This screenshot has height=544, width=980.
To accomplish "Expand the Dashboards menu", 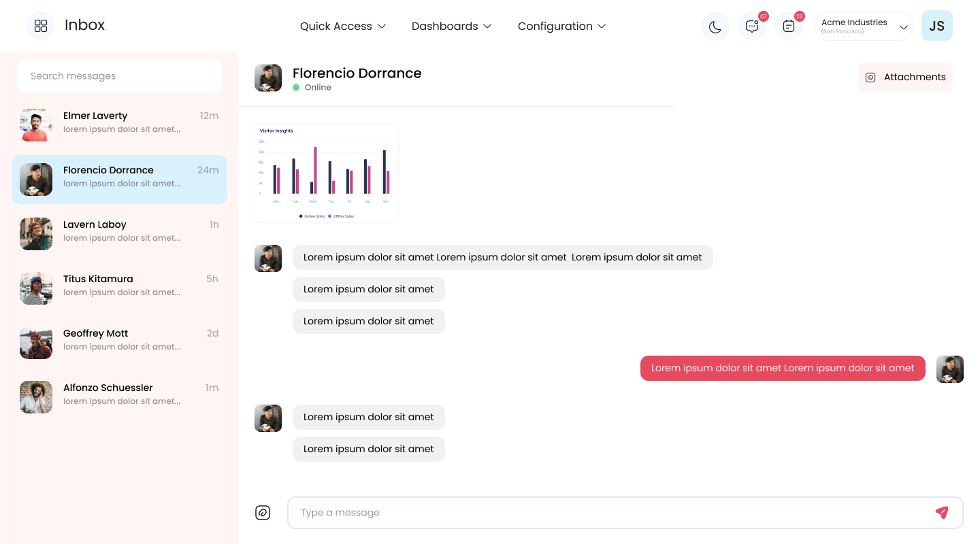I will coord(451,26).
